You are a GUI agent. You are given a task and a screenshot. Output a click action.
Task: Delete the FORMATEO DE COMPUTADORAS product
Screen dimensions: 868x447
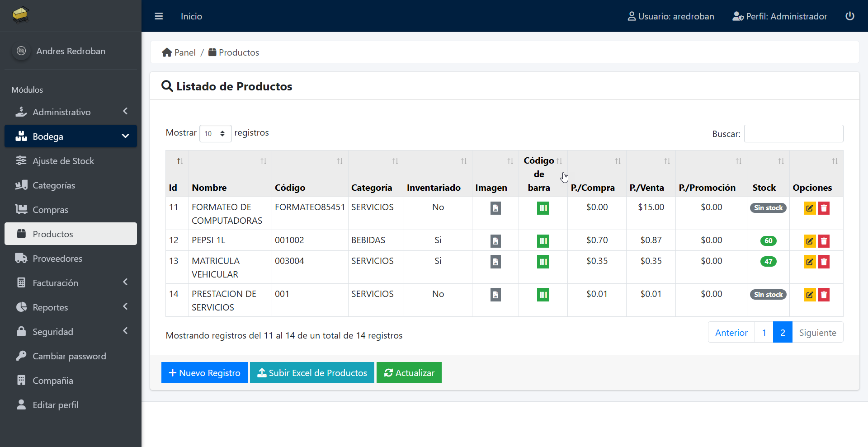coord(824,208)
